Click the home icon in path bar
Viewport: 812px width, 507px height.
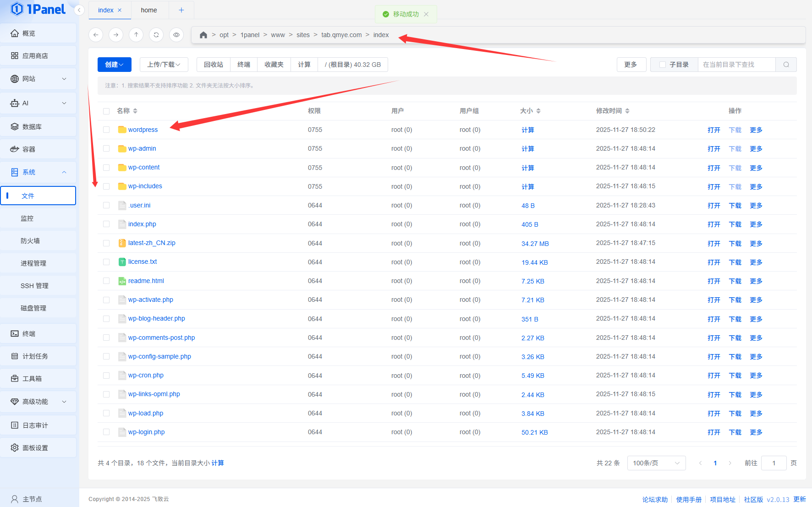click(x=203, y=35)
